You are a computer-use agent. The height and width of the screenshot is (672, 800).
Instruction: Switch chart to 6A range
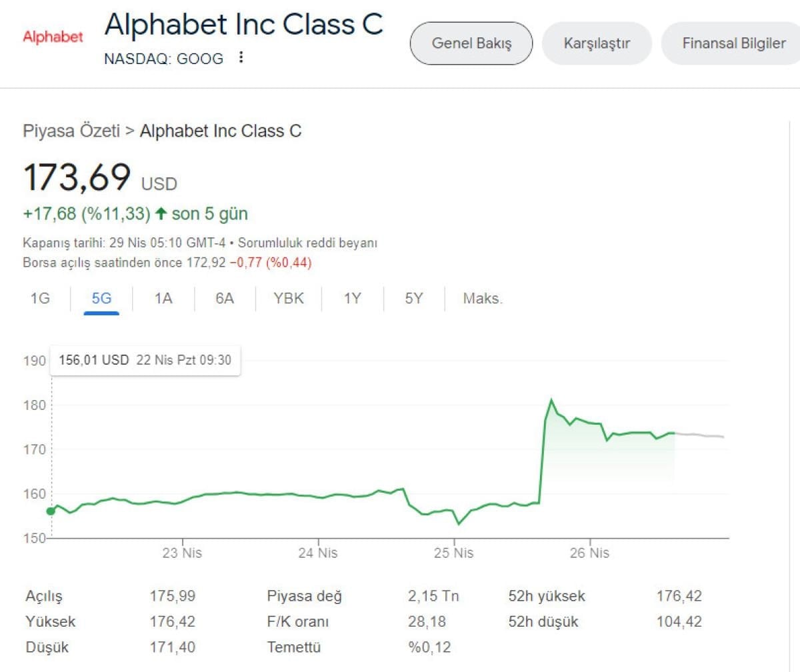click(225, 299)
